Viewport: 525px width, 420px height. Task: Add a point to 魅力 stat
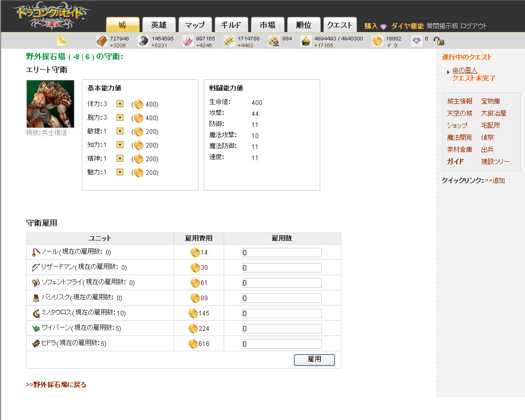[x=120, y=172]
